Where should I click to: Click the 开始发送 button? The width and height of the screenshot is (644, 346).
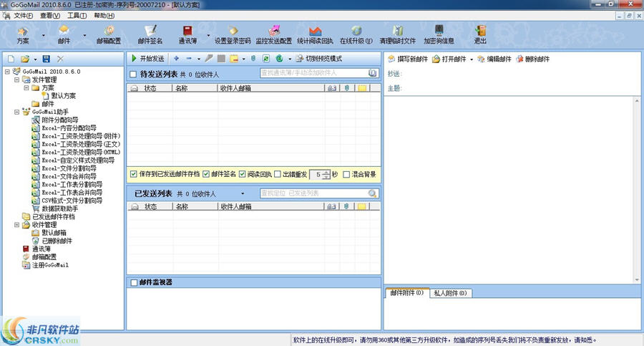[x=148, y=59]
